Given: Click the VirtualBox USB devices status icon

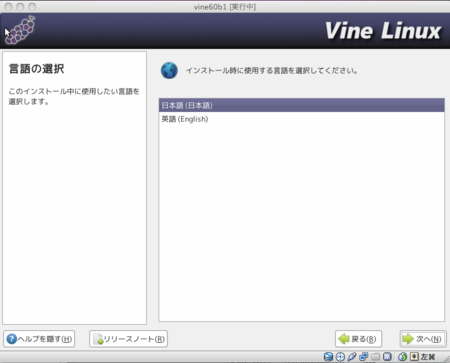Looking at the screenshot, I should [352, 357].
